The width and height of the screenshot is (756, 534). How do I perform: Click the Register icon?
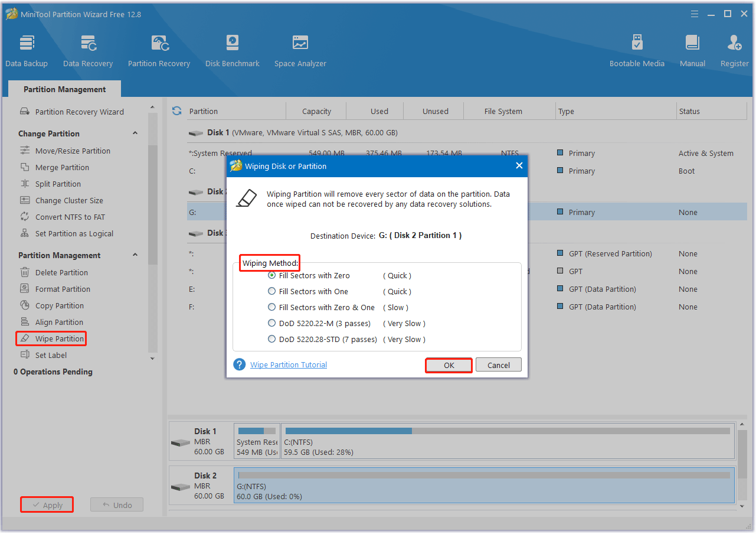734,49
